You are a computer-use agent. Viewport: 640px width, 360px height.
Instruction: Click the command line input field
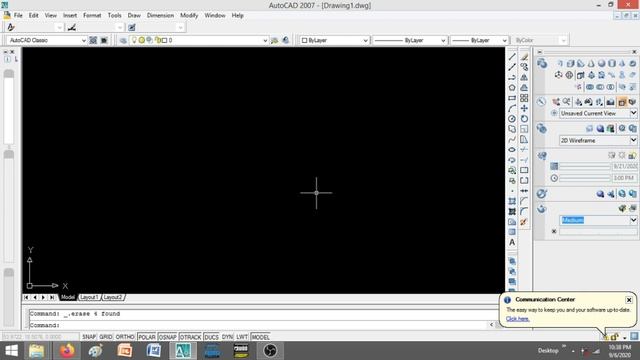tap(259, 325)
